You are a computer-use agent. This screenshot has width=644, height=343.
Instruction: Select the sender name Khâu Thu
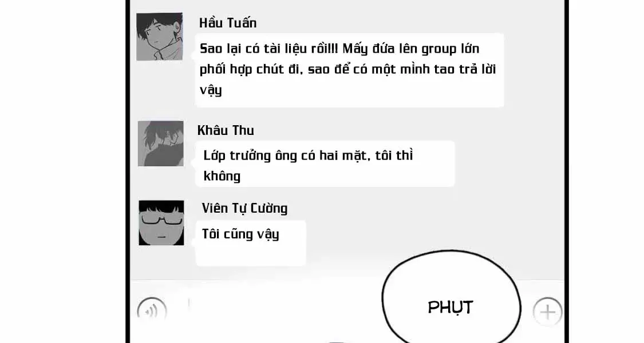226,130
